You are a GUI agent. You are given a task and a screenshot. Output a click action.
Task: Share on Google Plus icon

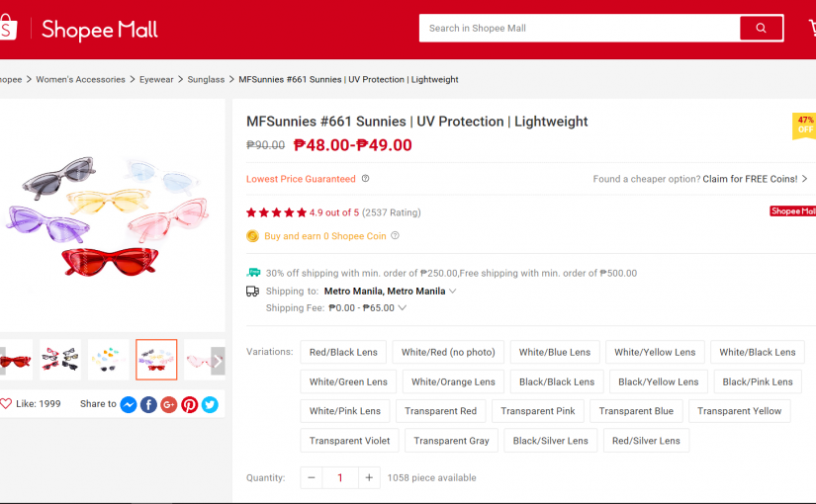169,404
